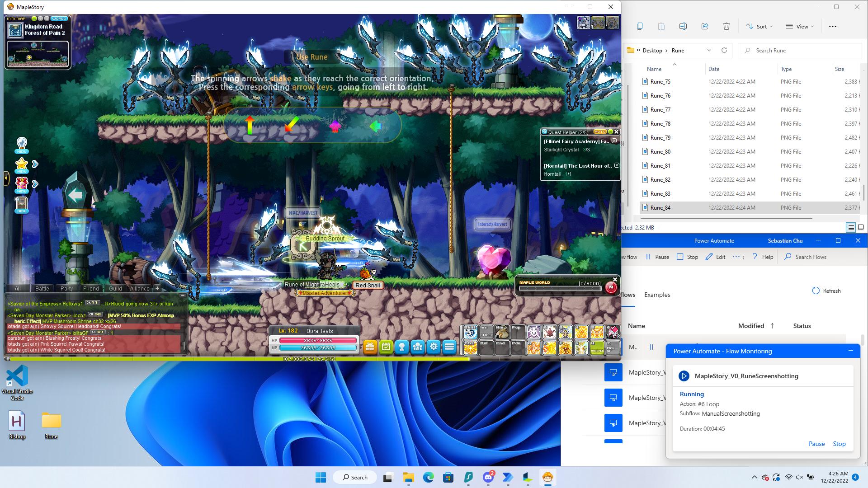This screenshot has height=488, width=868.
Task: Click the red M Maple World button
Action: [x=611, y=287]
